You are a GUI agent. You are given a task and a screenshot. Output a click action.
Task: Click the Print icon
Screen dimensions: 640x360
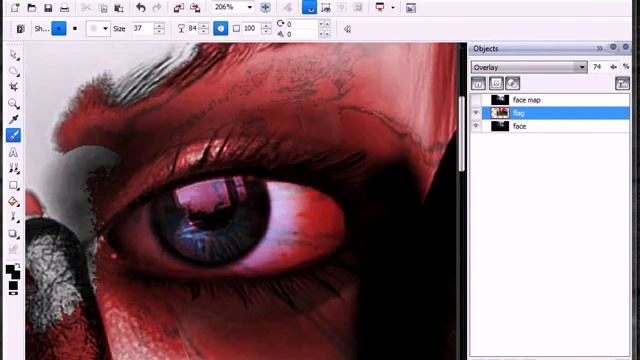[x=64, y=7]
